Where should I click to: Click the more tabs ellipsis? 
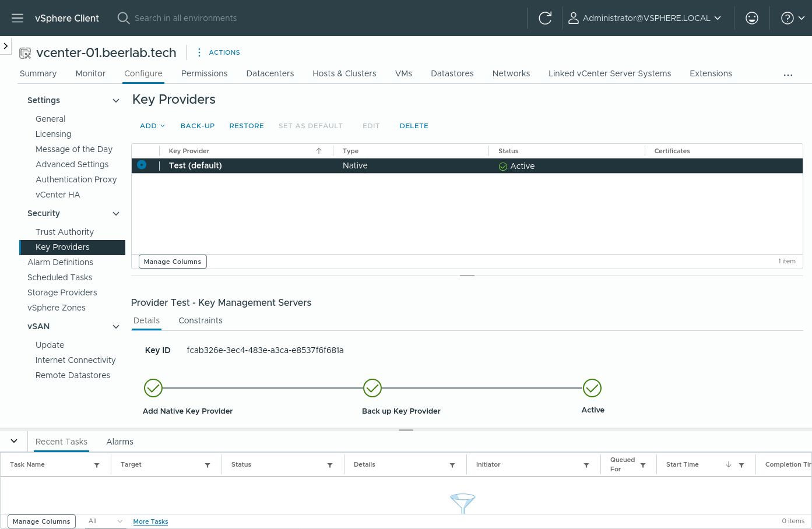pyautogui.click(x=788, y=75)
